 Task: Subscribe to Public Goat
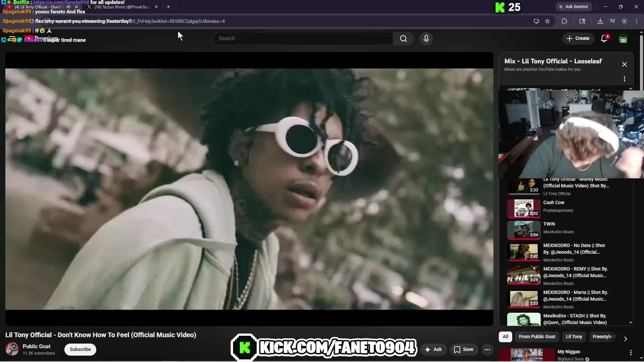80,349
